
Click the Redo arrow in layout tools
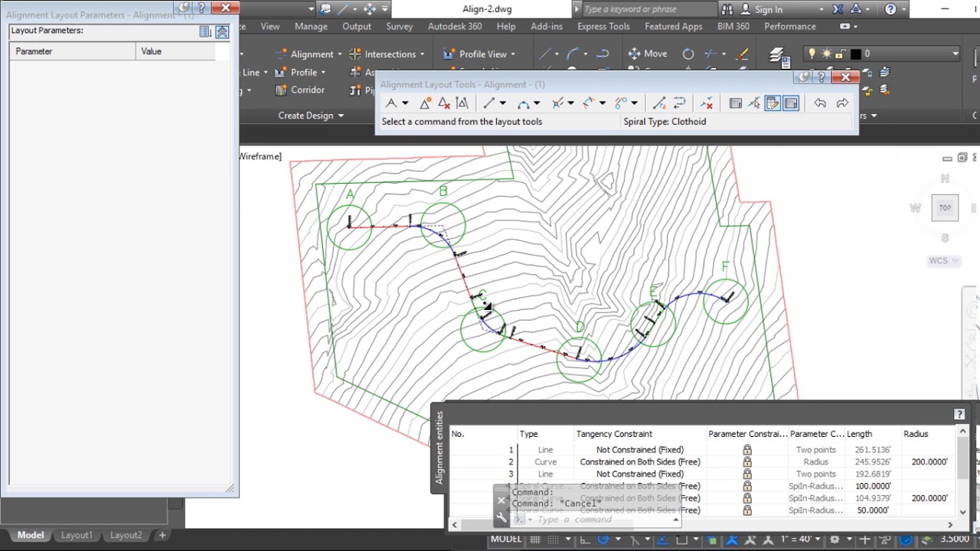coord(842,103)
